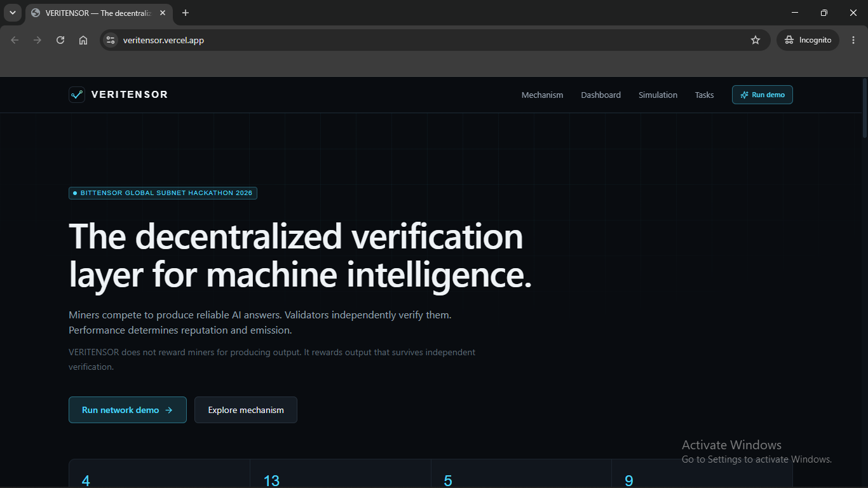Open the Chrome three-dot menu
868x488 pixels.
(853, 40)
